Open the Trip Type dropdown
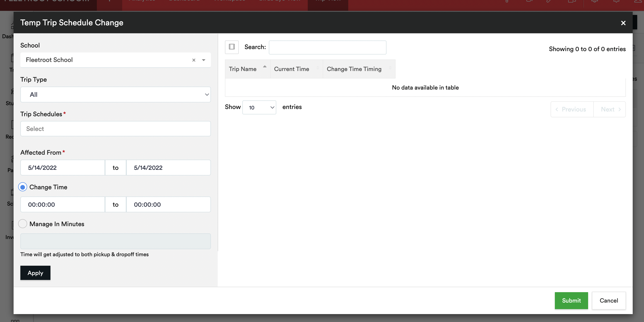Viewport: 644px width, 322px height. click(115, 95)
